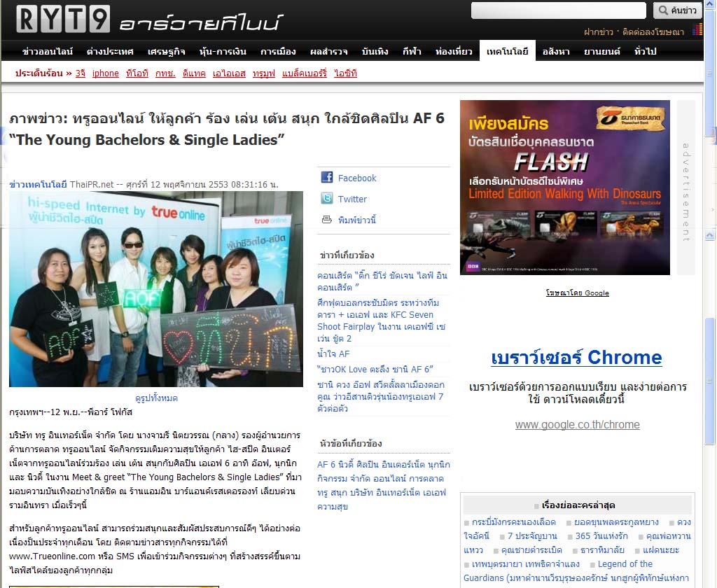Open the เศรษฐกิจ menu tab

[x=167, y=51]
